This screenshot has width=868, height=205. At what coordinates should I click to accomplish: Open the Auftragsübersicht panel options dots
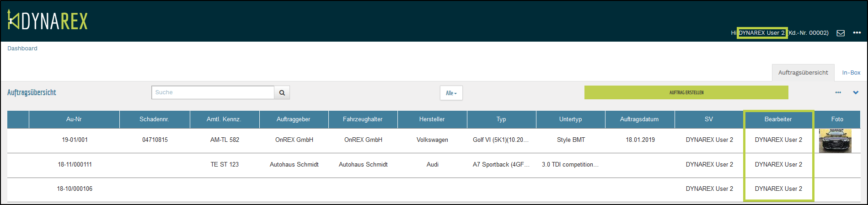(x=838, y=92)
